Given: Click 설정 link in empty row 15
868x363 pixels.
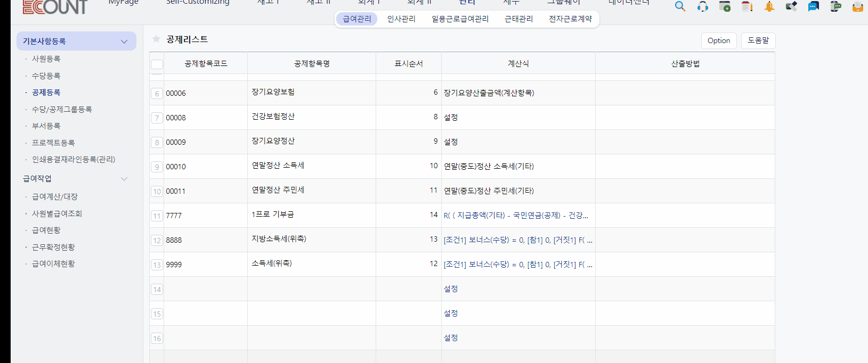Looking at the screenshot, I should (x=451, y=313).
